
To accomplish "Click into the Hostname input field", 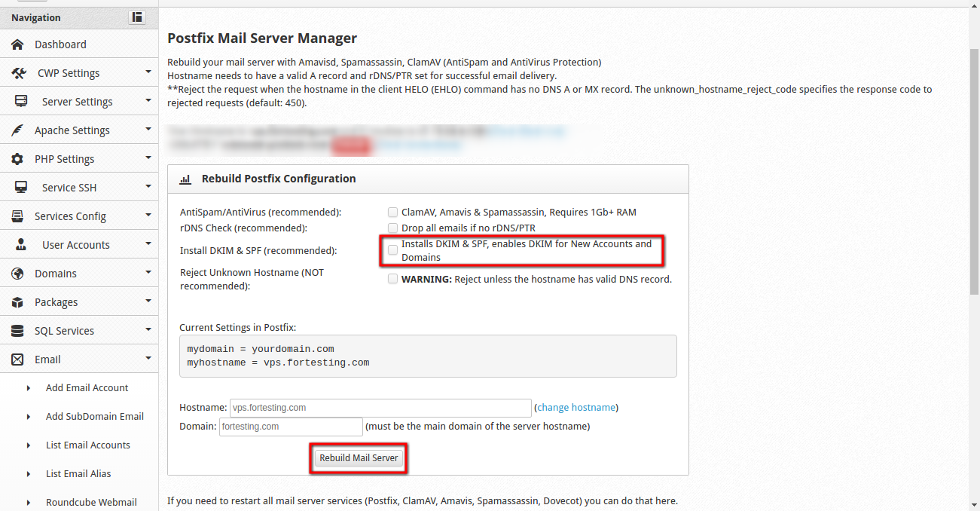I will 380,408.
